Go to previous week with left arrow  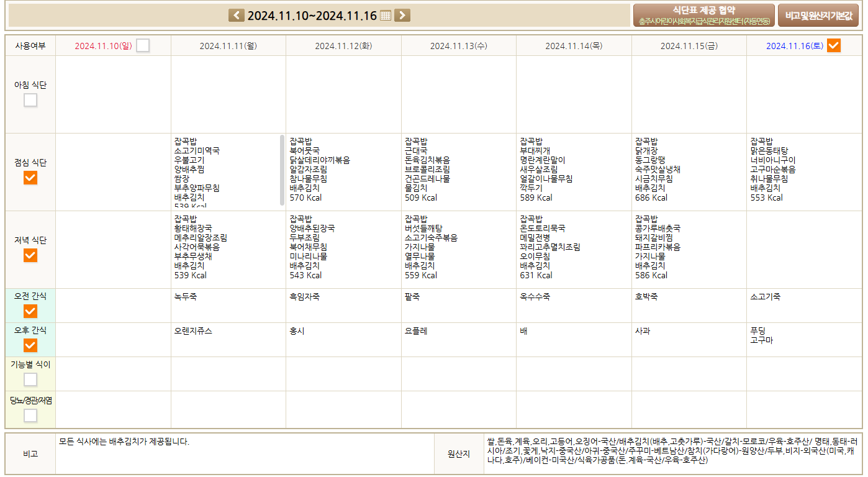coord(237,16)
